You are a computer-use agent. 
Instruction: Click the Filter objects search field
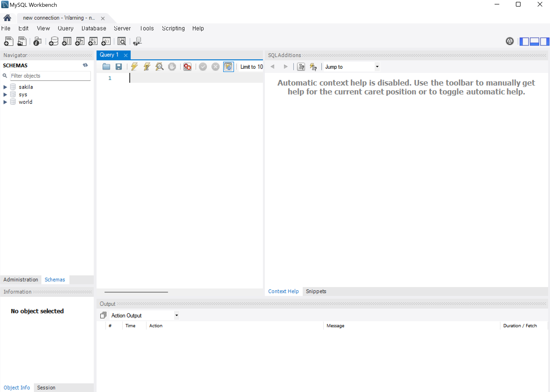[50, 76]
